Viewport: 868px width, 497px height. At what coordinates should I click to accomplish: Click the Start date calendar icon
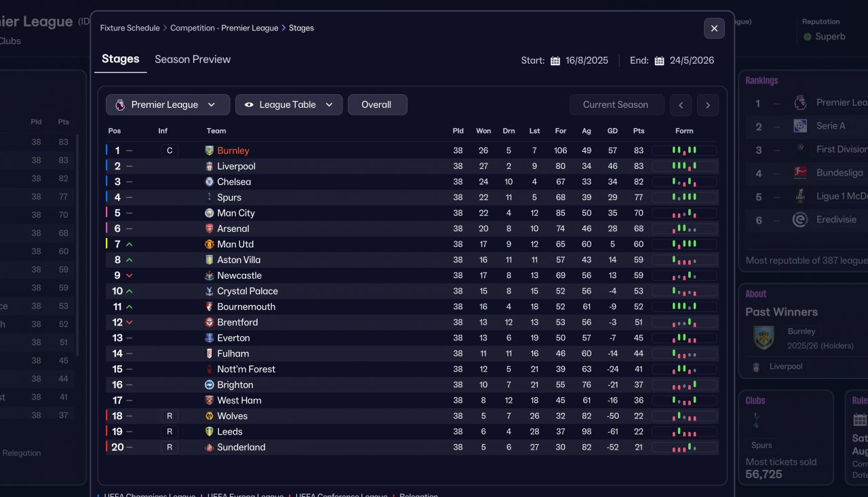point(555,60)
